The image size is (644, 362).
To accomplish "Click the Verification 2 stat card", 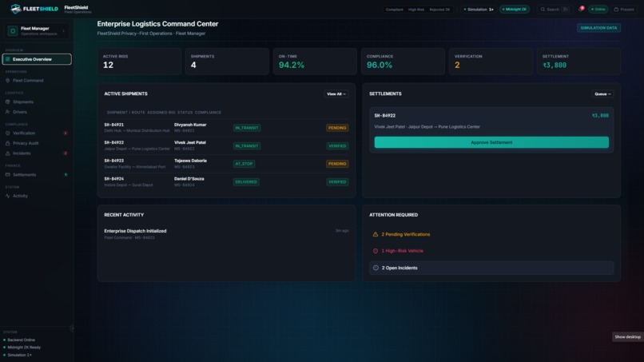I will (491, 62).
